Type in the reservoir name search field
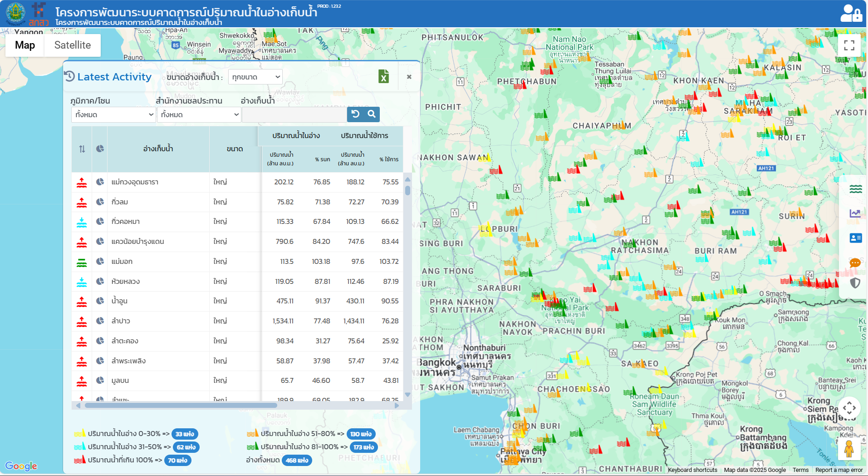 click(x=294, y=115)
